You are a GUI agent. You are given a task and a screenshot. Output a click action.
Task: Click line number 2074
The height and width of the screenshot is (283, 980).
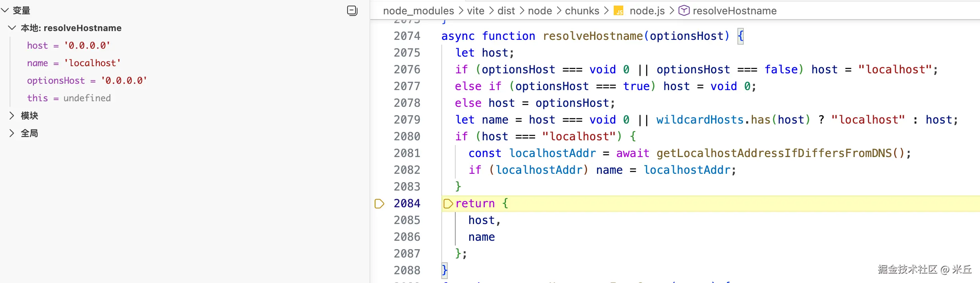coord(407,36)
